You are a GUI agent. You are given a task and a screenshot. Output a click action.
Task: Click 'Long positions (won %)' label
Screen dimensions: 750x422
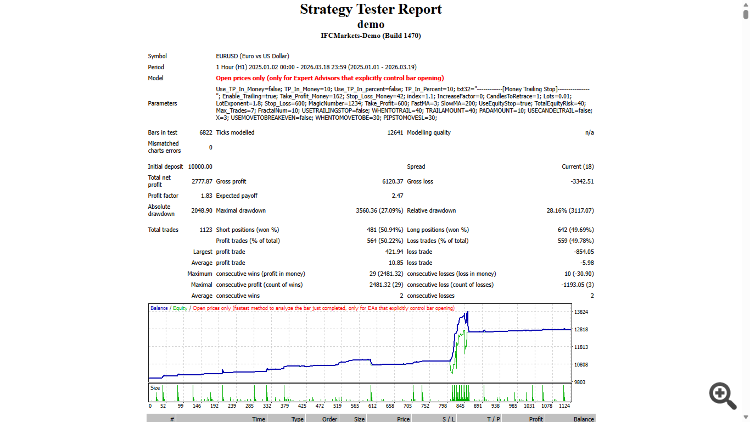coord(438,230)
